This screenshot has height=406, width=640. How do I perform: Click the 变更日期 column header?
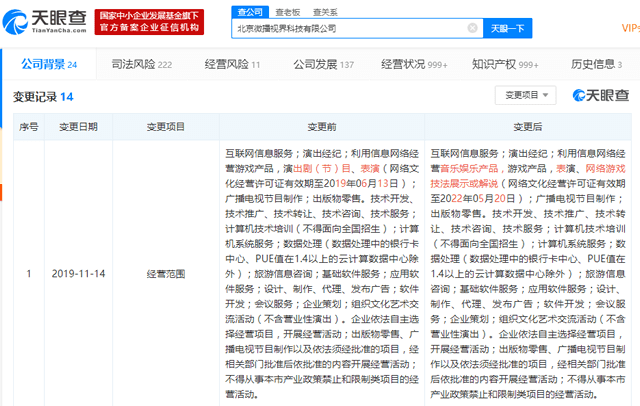pyautogui.click(x=78, y=127)
